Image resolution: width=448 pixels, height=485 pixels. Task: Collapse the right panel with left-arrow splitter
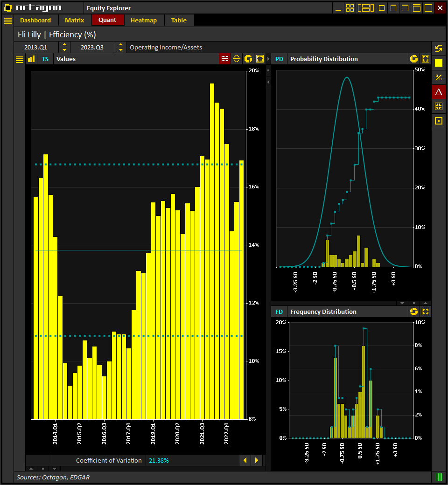[268, 82]
